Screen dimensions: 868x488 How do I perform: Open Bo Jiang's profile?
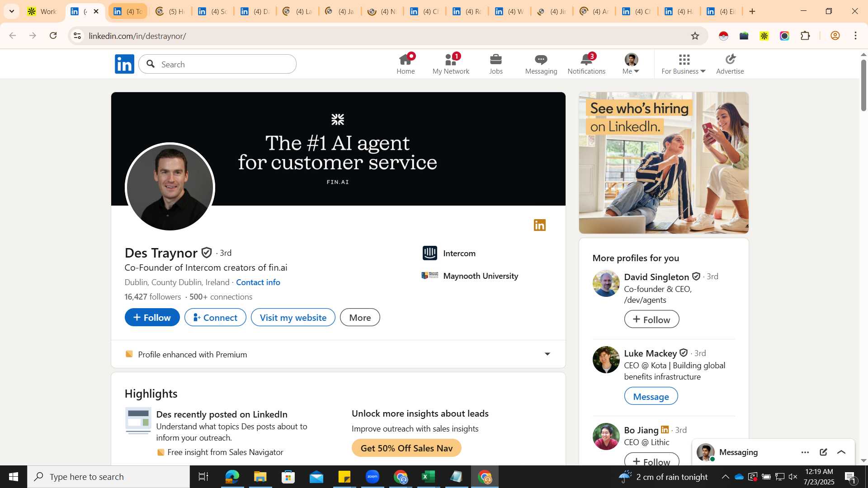[x=641, y=430]
